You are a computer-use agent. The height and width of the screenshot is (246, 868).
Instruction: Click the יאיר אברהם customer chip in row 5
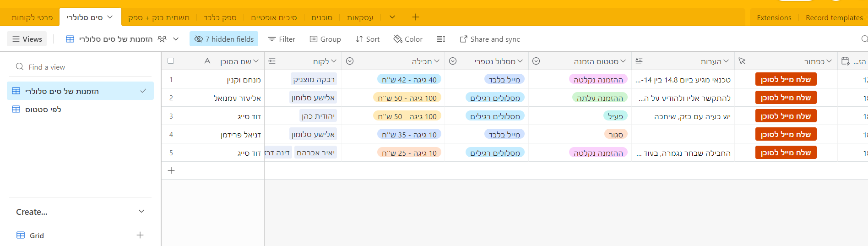pos(315,153)
